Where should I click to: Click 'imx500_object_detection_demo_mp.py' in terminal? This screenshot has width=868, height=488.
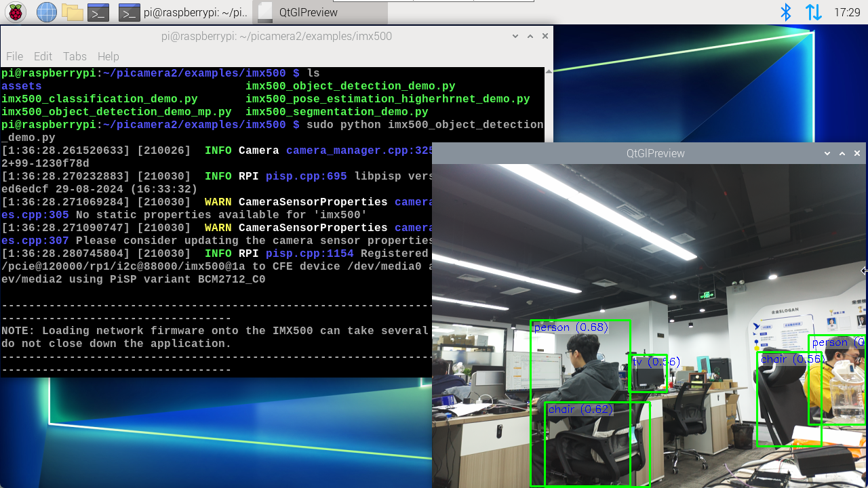click(117, 112)
